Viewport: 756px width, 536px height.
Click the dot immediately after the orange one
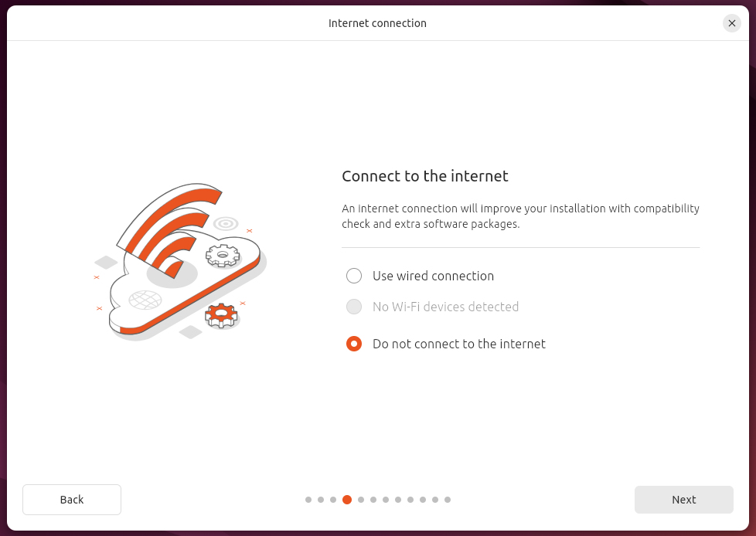point(361,500)
